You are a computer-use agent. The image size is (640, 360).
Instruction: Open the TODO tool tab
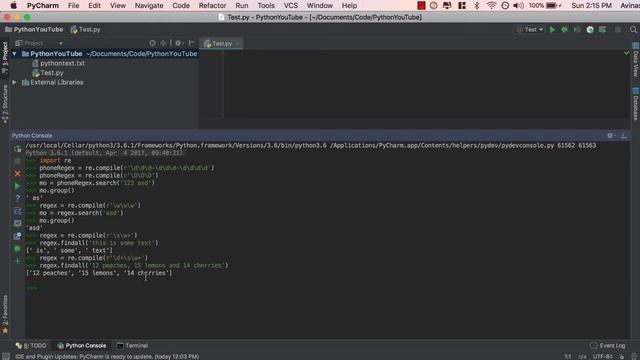pos(31,346)
